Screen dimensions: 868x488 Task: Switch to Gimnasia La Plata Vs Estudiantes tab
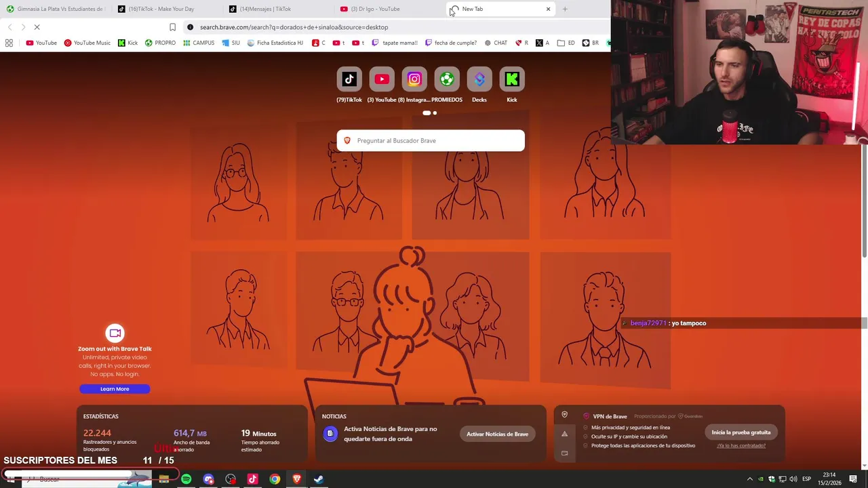click(x=56, y=9)
